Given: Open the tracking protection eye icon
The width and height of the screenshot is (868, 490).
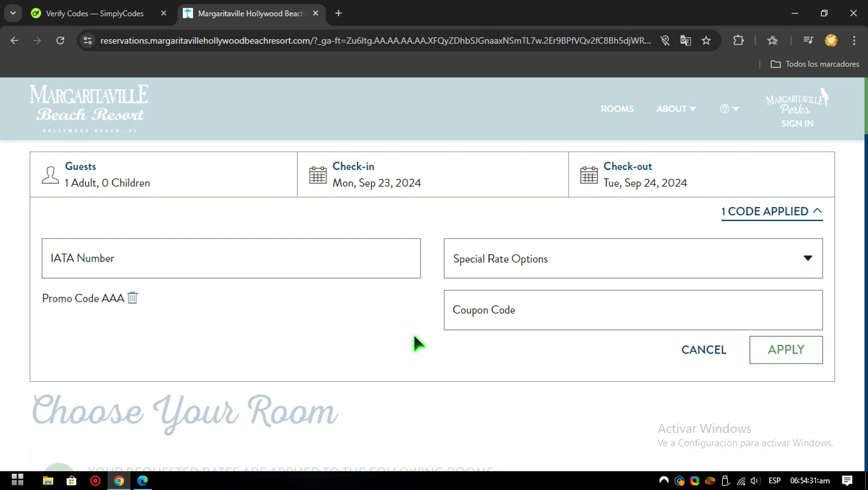Looking at the screenshot, I should pyautogui.click(x=665, y=40).
